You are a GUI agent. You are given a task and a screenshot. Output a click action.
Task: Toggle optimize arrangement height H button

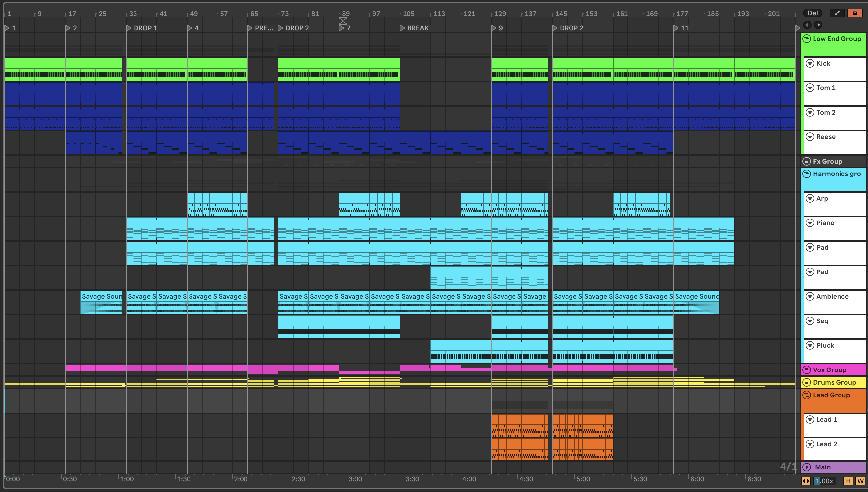[848, 481]
